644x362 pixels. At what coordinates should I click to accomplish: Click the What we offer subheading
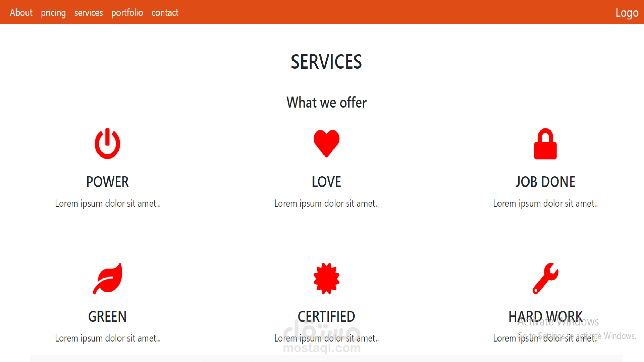326,103
